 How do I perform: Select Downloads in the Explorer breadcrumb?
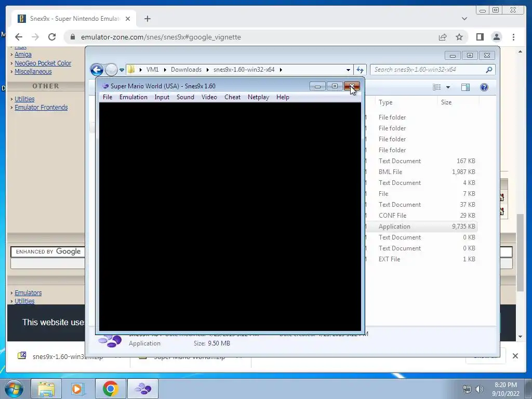click(186, 70)
